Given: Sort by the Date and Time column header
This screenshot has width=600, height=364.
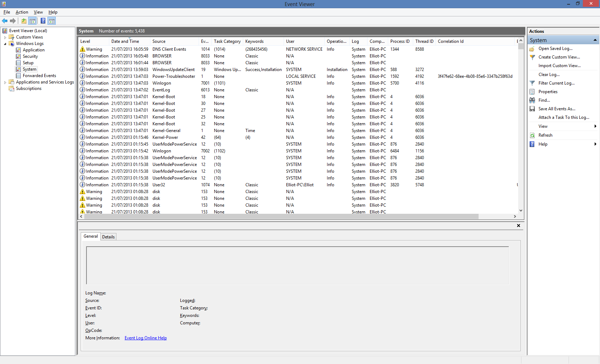Looking at the screenshot, I should [130, 41].
